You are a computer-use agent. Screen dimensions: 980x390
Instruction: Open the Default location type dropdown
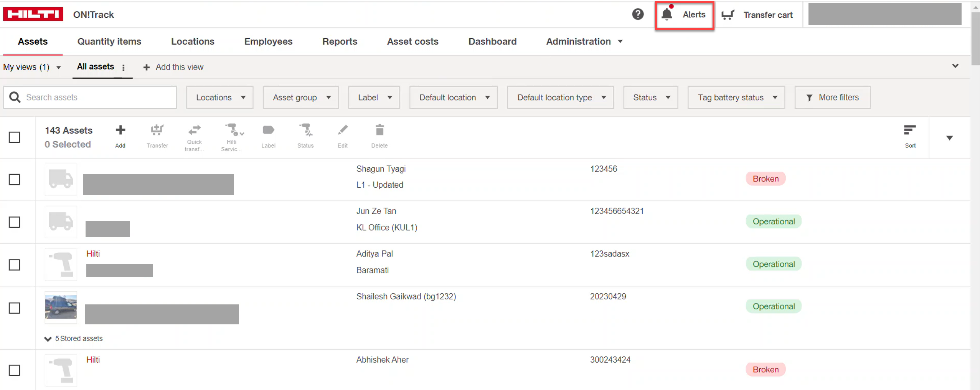point(561,97)
